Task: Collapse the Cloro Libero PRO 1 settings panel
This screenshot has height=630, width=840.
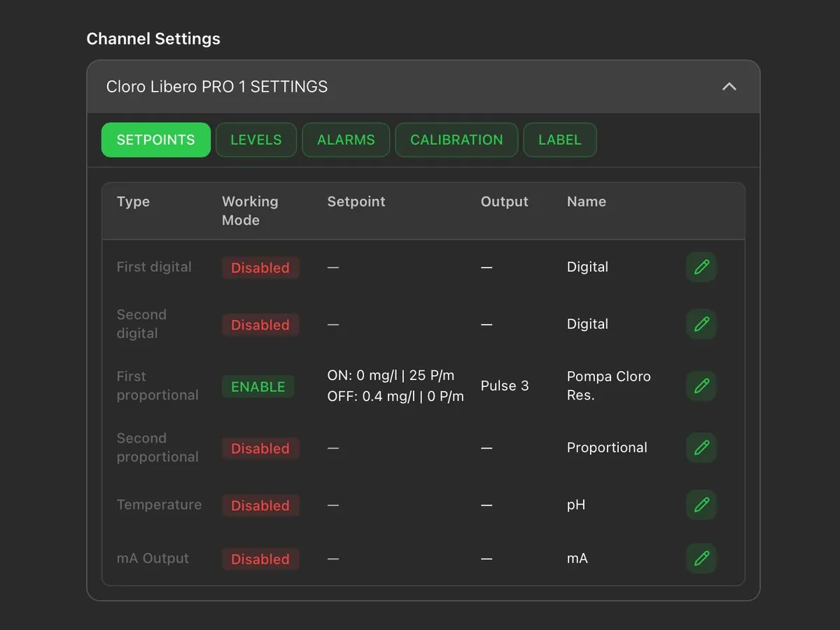Action: click(729, 87)
